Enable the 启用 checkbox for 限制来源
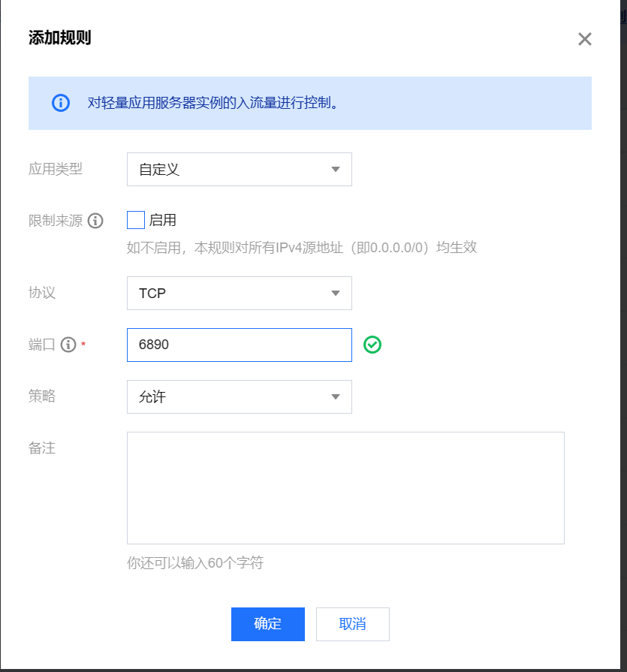Screen dimensions: 627x672 (x=135, y=220)
